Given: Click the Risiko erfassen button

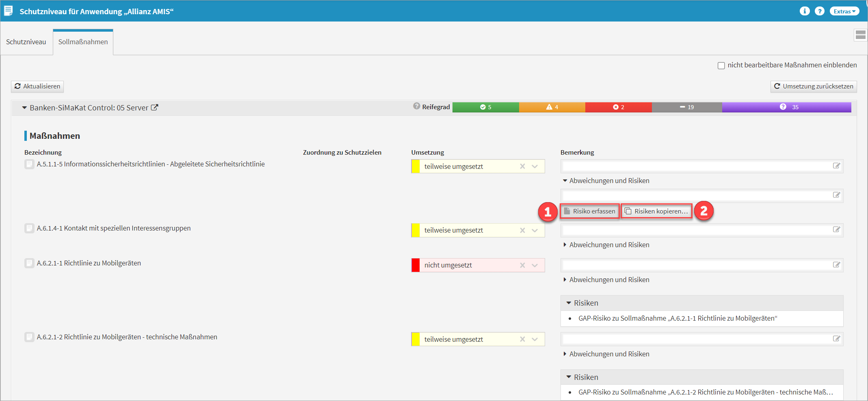Looking at the screenshot, I should click(589, 211).
